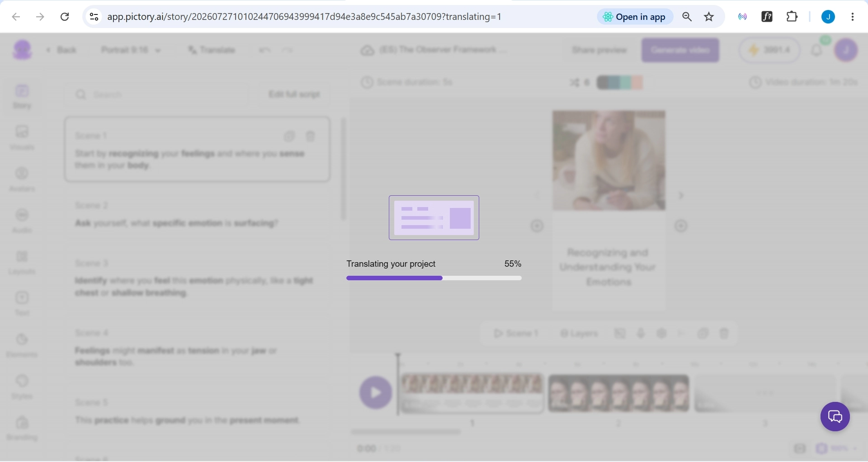Open the live chat support bubble
This screenshot has height=462, width=868.
835,416
